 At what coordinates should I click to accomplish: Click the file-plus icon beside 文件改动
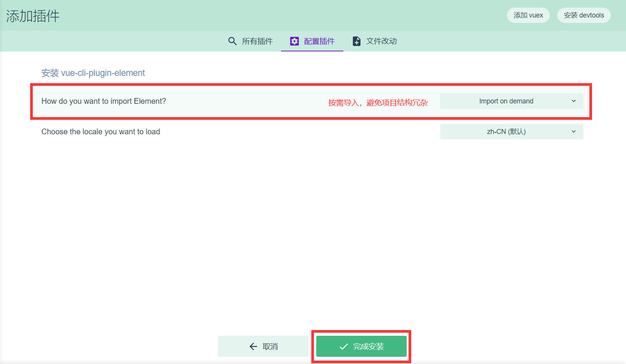[x=357, y=41]
